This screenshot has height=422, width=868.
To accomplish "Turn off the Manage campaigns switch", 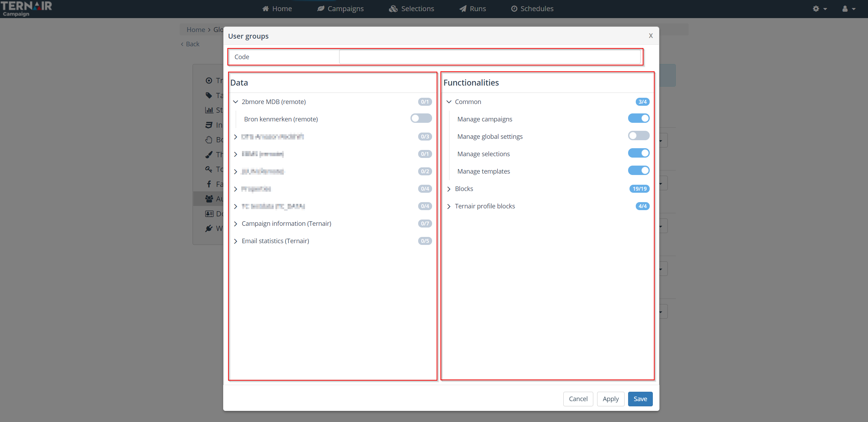I will click(x=639, y=118).
